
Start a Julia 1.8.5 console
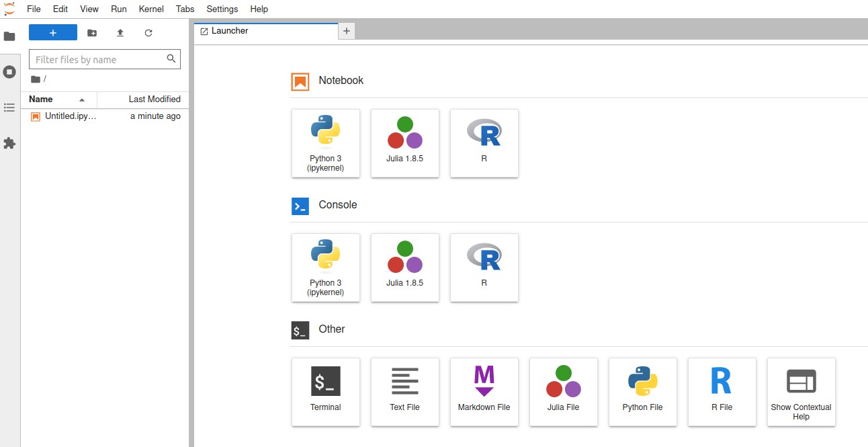point(405,268)
